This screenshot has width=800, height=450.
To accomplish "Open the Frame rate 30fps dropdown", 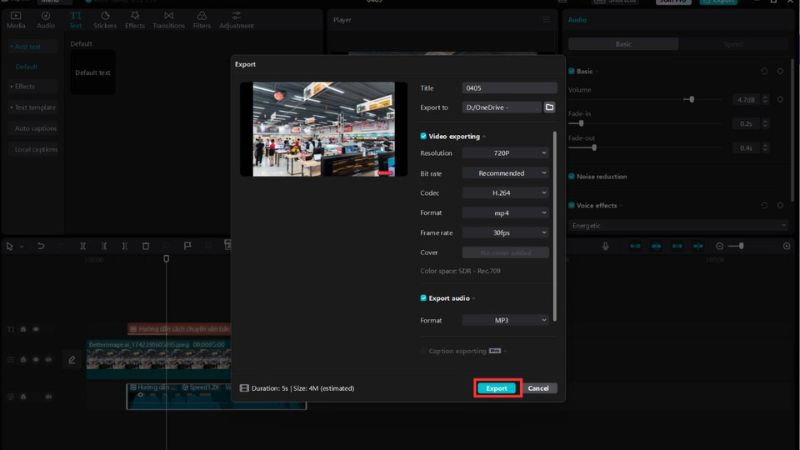I will [507, 232].
